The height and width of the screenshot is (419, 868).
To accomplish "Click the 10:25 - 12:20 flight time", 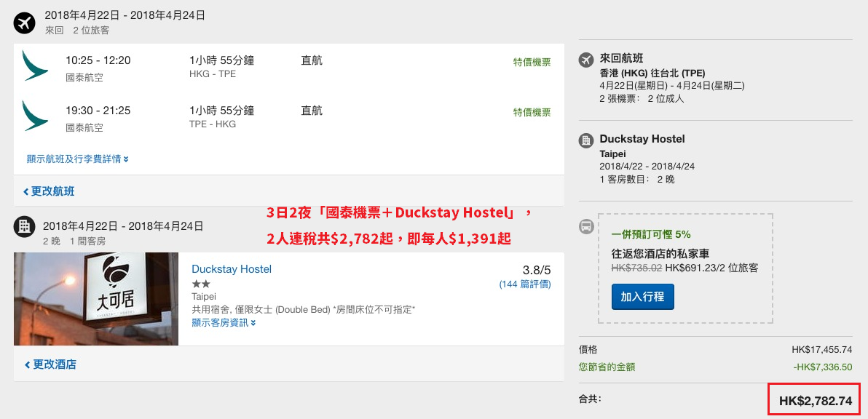I will point(98,60).
